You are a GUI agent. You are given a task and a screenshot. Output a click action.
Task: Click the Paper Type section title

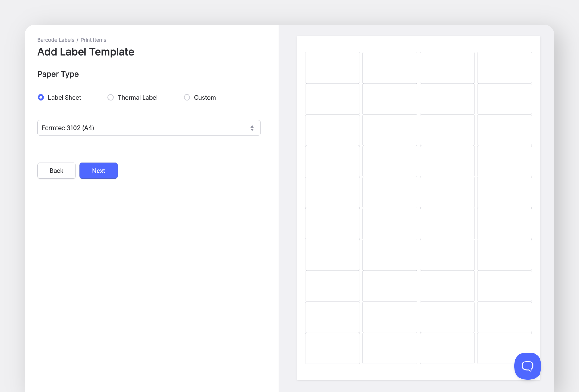pyautogui.click(x=58, y=74)
